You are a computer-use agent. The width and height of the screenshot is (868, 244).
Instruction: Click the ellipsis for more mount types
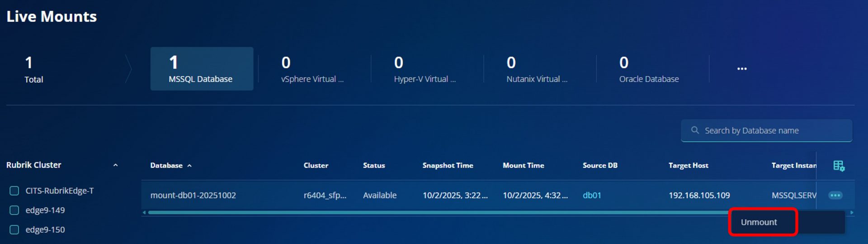coord(741,69)
